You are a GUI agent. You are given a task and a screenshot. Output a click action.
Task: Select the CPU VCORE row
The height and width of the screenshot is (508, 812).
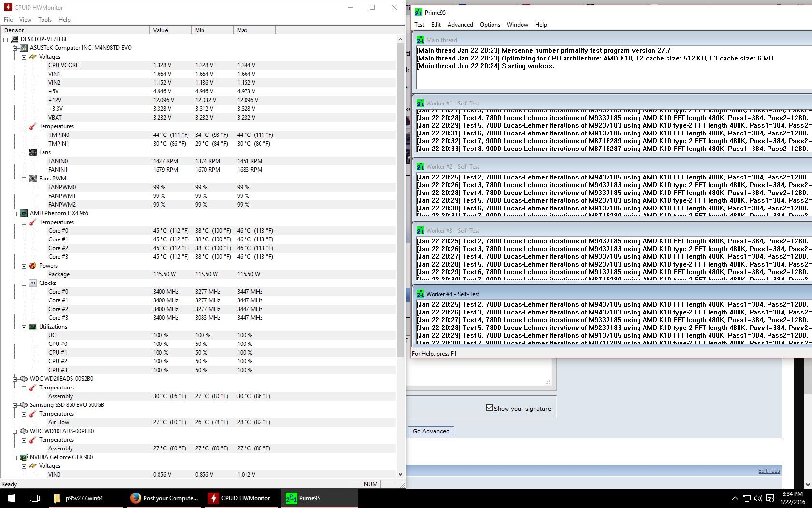[199, 65]
